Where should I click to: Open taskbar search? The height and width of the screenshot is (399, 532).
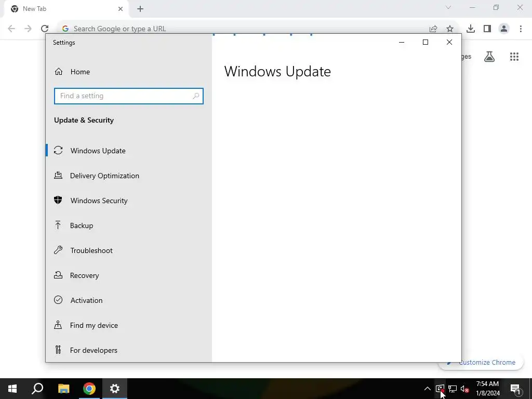point(37,389)
